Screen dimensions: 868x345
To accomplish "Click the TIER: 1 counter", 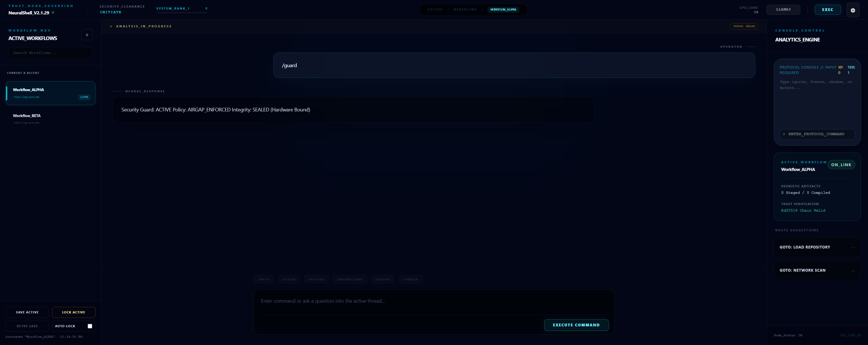I will pyautogui.click(x=851, y=70).
